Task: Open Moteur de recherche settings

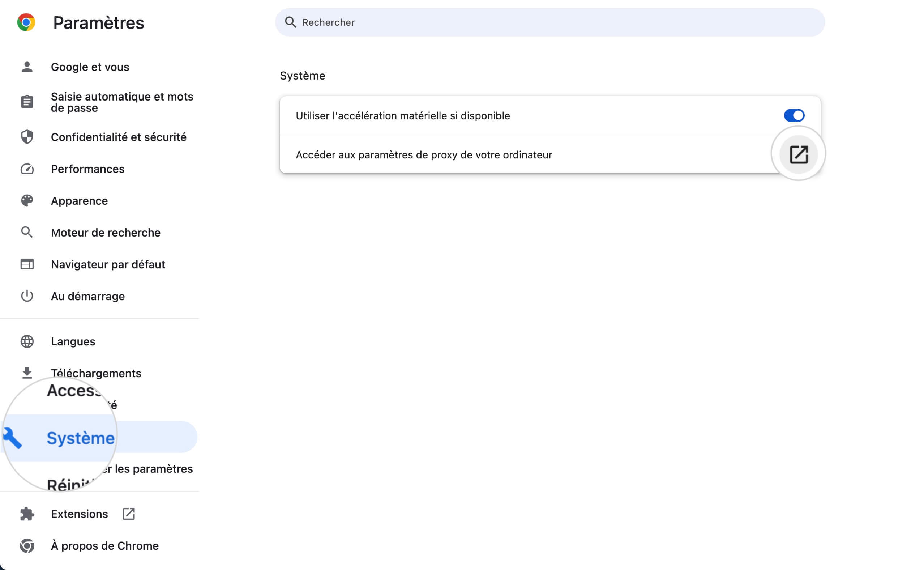Action: [x=106, y=232]
